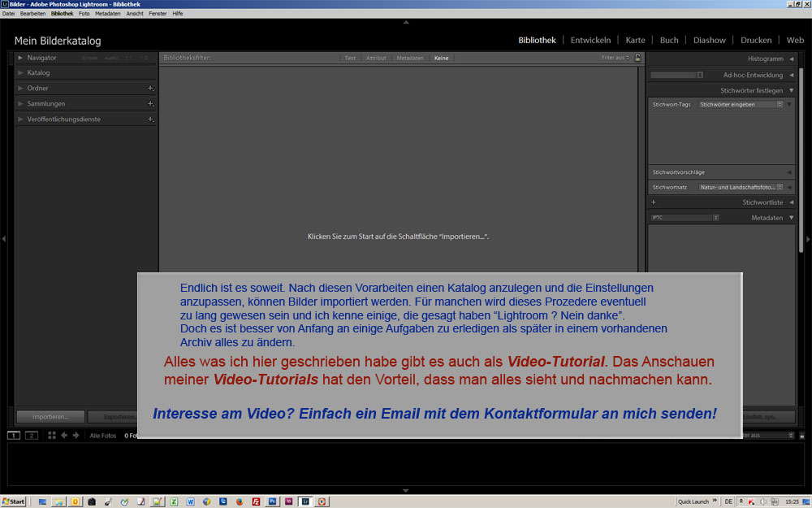
Task: Click the plus icon beside Veröffentlichungsdienste
Action: coord(150,119)
